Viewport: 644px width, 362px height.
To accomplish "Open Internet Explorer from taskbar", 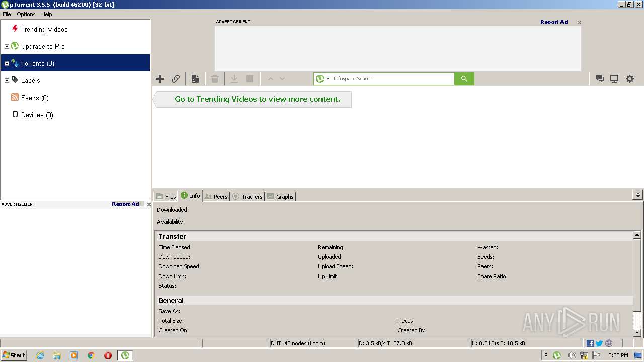I will [40, 355].
